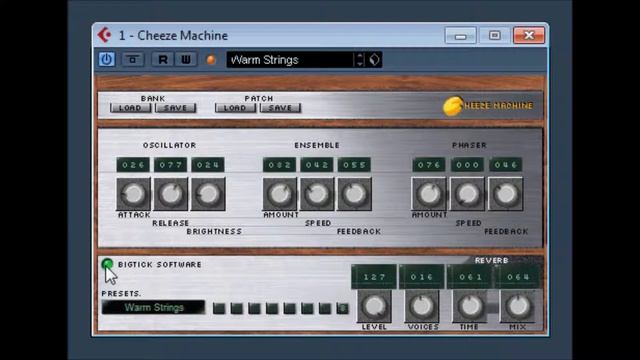Image resolution: width=640 pixels, height=360 pixels.
Task: Open the preset management diamond icon
Action: click(374, 60)
